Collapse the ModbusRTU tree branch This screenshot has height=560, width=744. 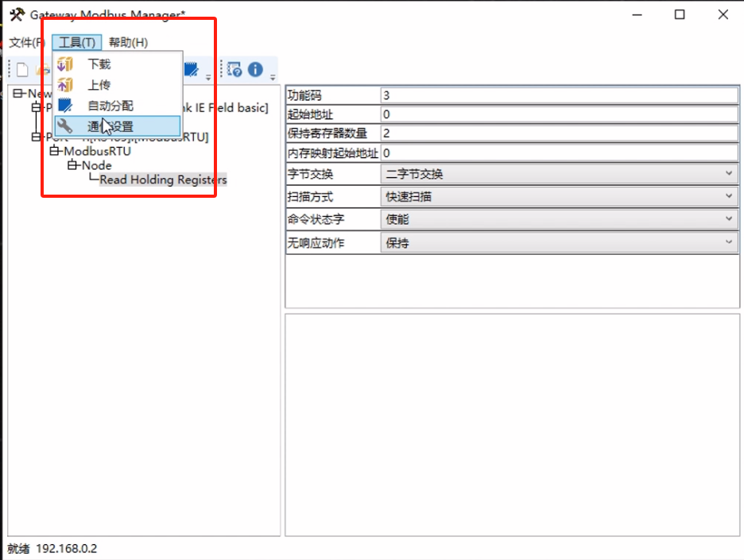click(x=54, y=151)
